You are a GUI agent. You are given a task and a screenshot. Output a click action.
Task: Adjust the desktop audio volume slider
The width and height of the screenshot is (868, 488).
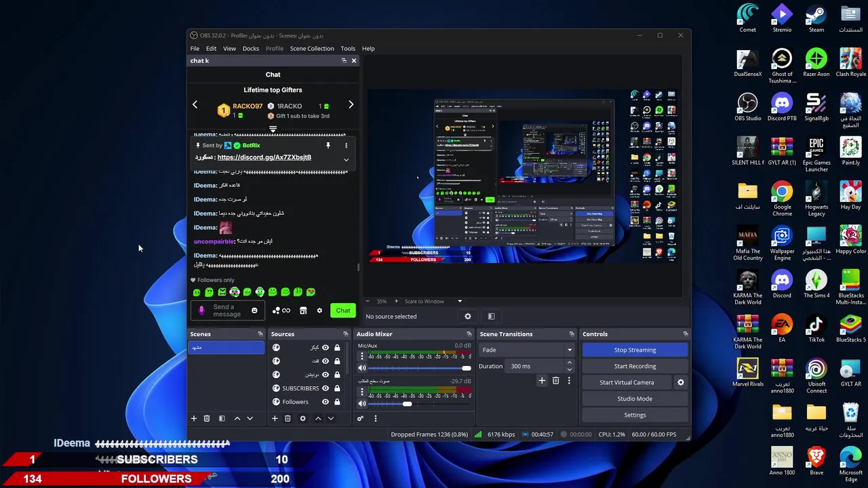click(420, 404)
